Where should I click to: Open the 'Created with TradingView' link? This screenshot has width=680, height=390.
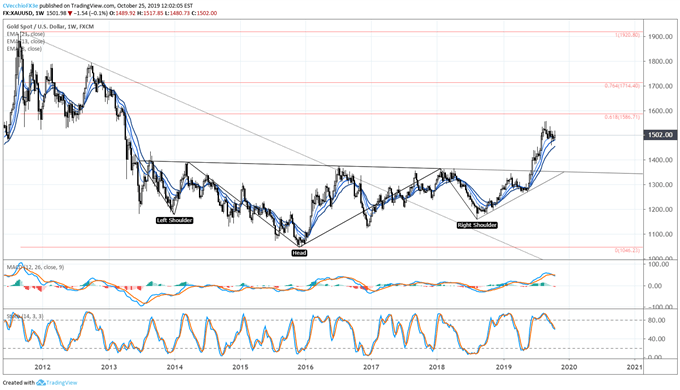pos(40,383)
